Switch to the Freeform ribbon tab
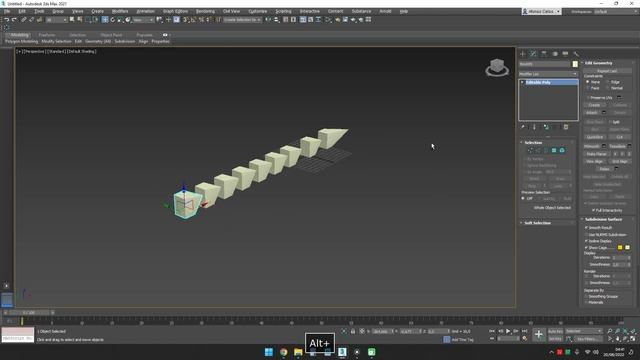This screenshot has height=360, width=640. [47, 35]
